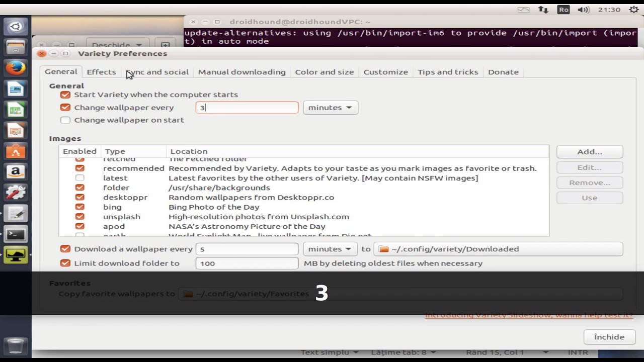The height and width of the screenshot is (362, 644).
Task: Open the Files manager in the dock
Action: tap(16, 47)
